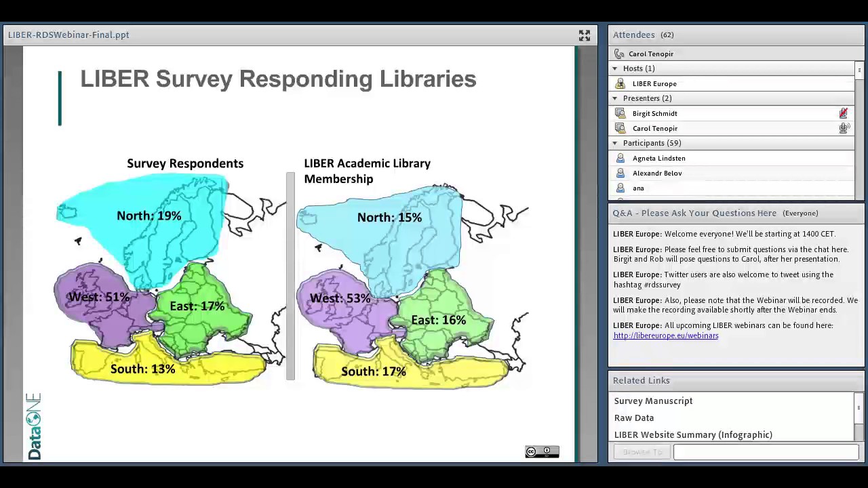The image size is (868, 488).
Task: Open the libereurope.eu/webinars link in chat
Action: pyautogui.click(x=665, y=335)
